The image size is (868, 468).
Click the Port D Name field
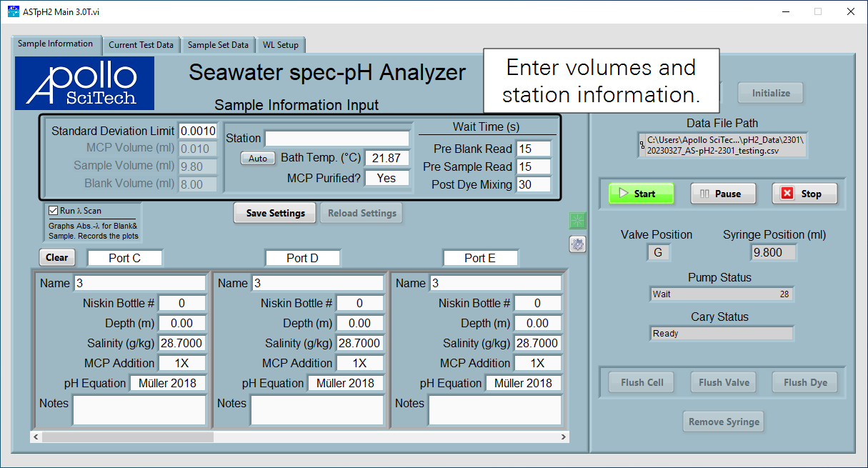pos(317,283)
